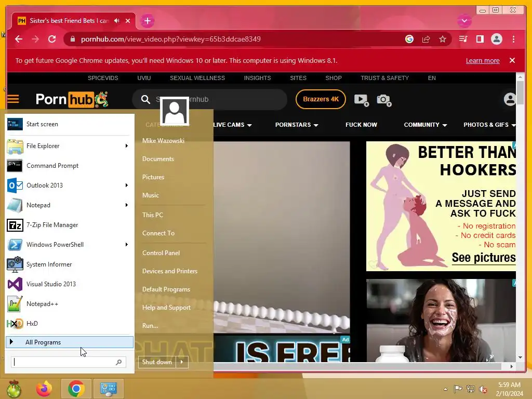Expand the File Explorer submenu arrow
This screenshot has width=532, height=399.
(x=127, y=146)
